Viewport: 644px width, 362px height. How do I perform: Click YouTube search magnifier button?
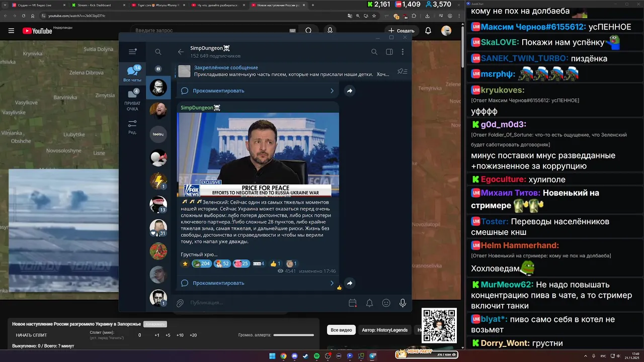point(308,31)
